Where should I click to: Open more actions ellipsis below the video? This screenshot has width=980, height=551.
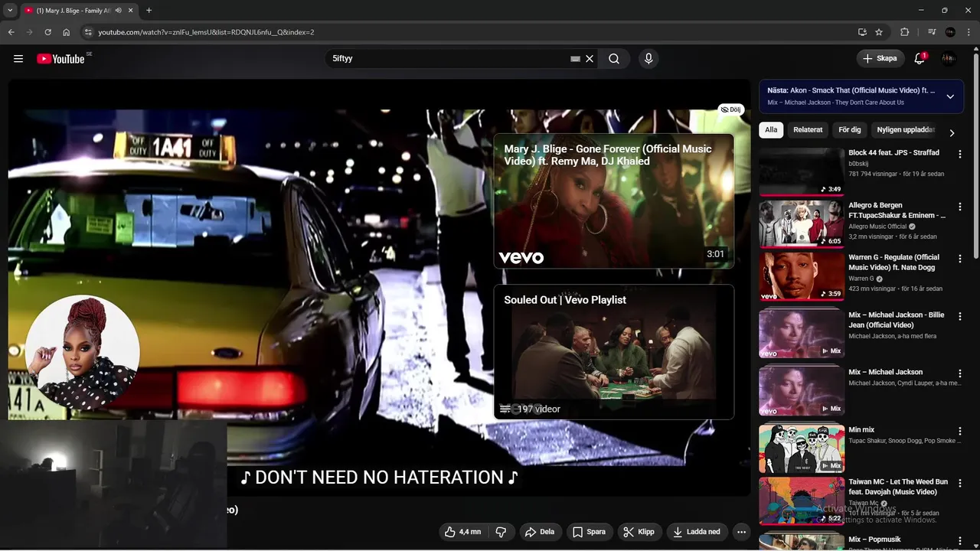(741, 532)
